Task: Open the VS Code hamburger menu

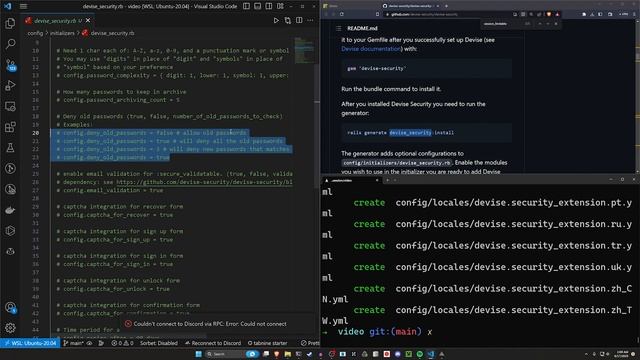Action: [x=23, y=6]
